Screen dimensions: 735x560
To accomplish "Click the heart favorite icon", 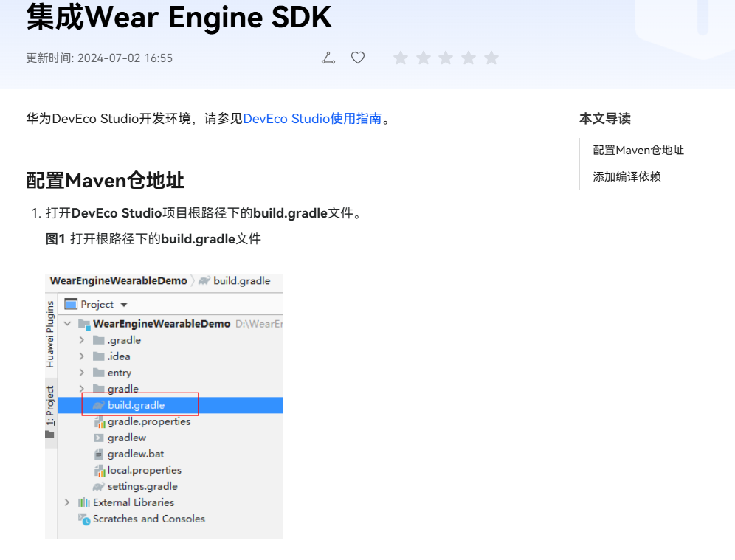I will [358, 58].
